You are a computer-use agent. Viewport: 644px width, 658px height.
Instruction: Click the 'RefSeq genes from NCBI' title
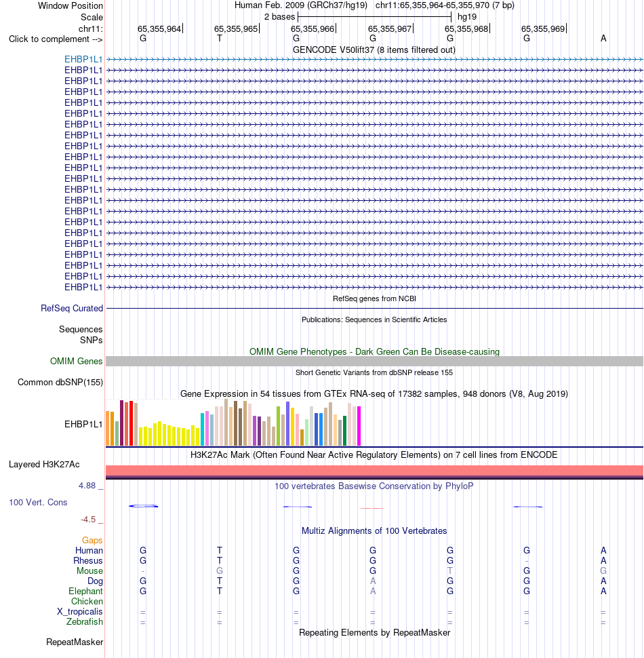point(374,298)
